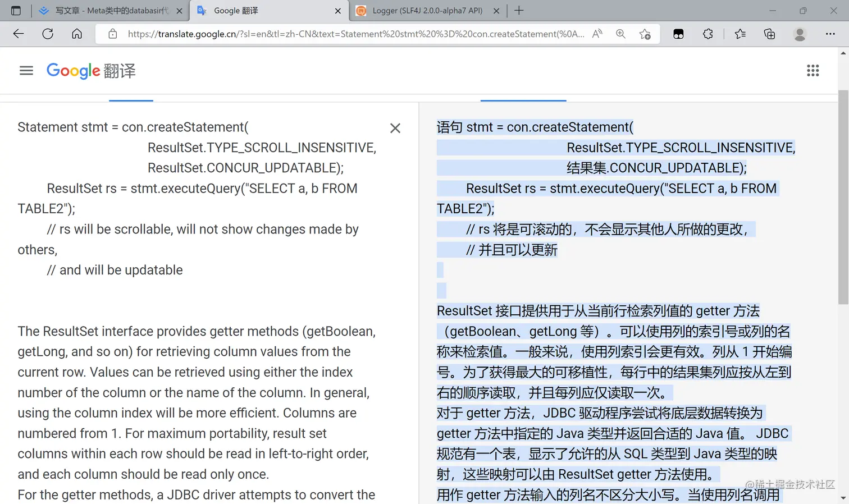Open the zoom magnifier icon in address bar
Image resolution: width=849 pixels, height=504 pixels.
tap(620, 34)
